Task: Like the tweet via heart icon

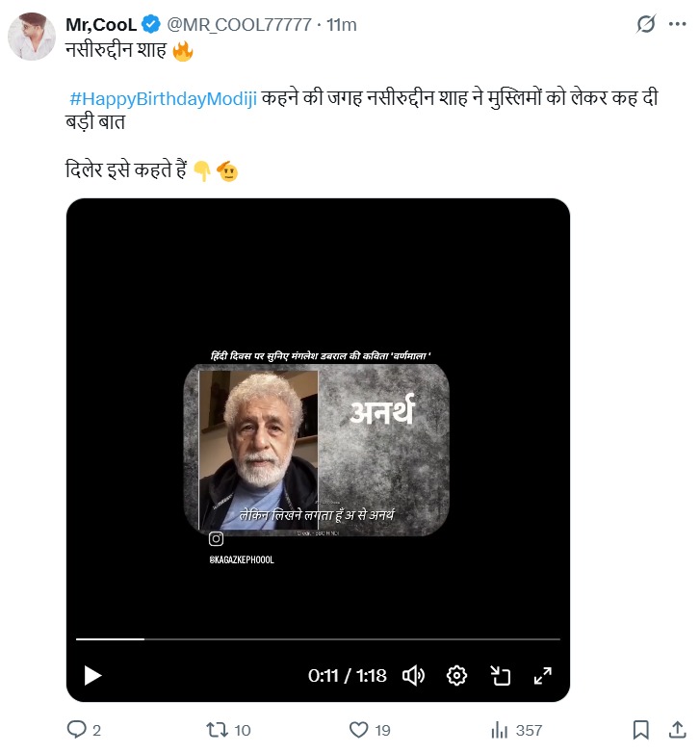Action: (x=358, y=730)
